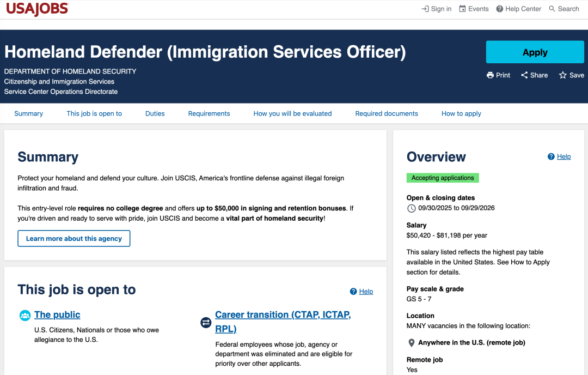This screenshot has width=588, height=375.
Task: Click the Share text label
Action: pos(539,75)
